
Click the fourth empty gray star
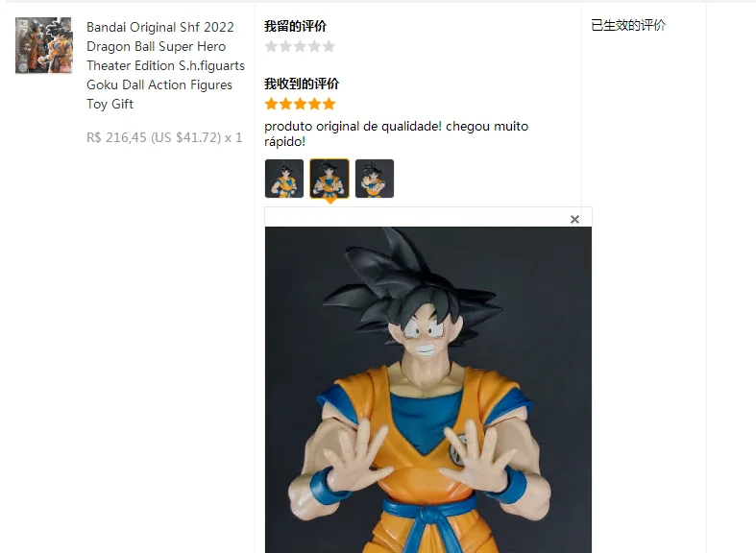(x=314, y=46)
